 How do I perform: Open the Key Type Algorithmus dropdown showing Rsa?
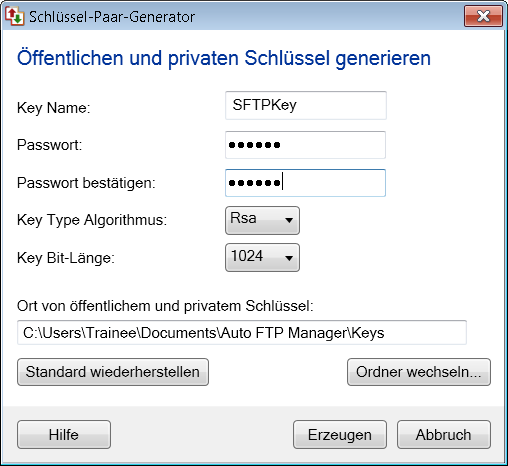pos(262,220)
